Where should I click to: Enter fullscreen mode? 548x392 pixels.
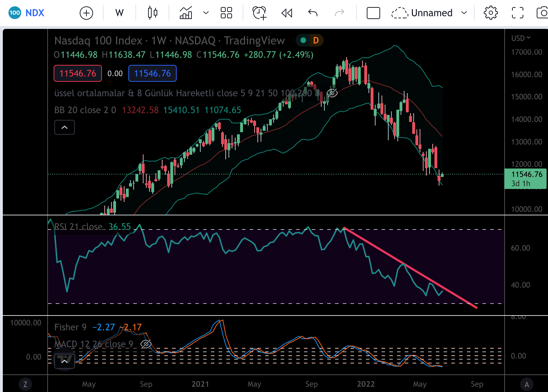click(518, 13)
